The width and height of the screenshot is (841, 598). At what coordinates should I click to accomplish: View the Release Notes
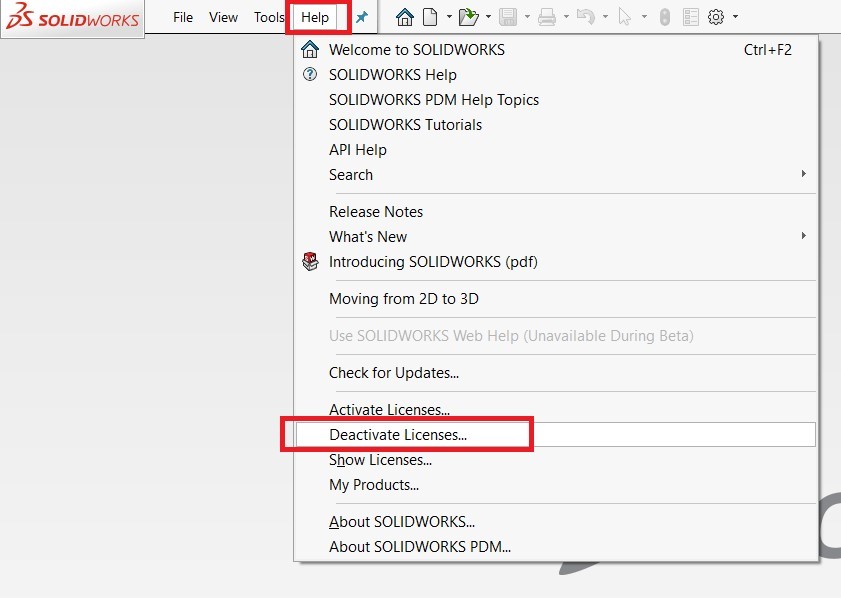tap(556, 212)
